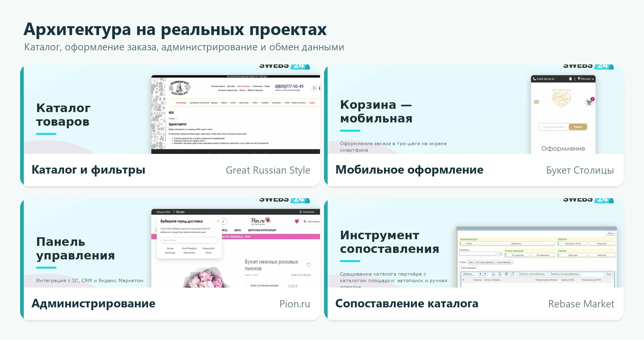The image size is (644, 340).
Task: Select the Букет из 5 нежных розовых option
Action: (246, 285)
